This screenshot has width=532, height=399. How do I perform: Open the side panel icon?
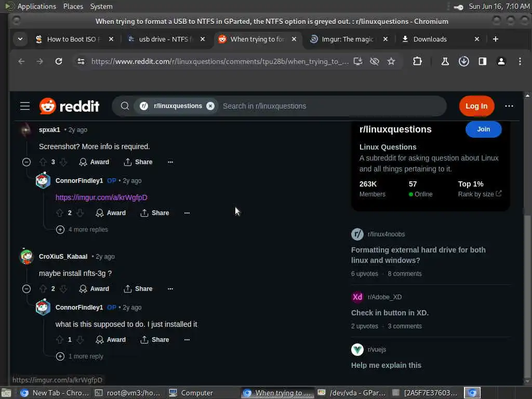pyautogui.click(x=483, y=61)
